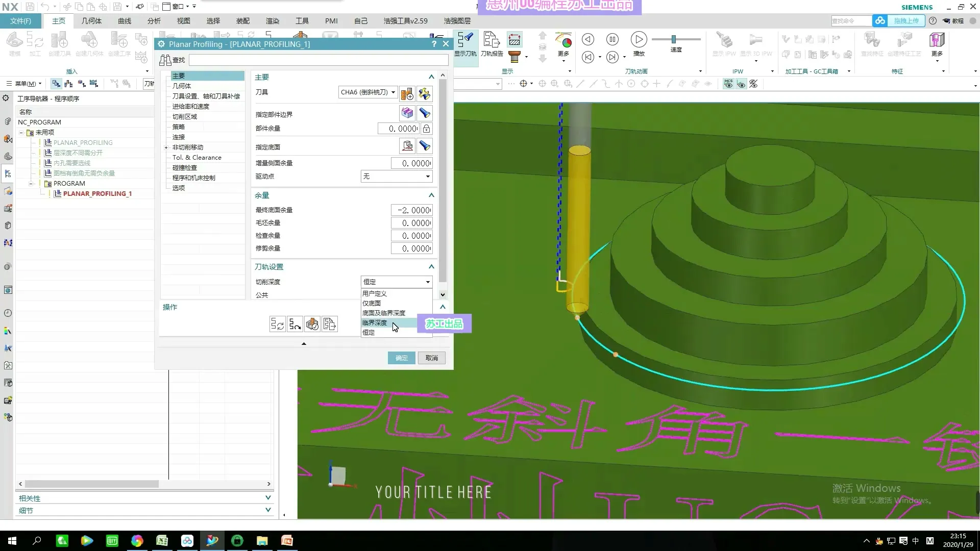Click the List tool path icon
Image resolution: width=980 pixels, height=551 pixels.
330,324
